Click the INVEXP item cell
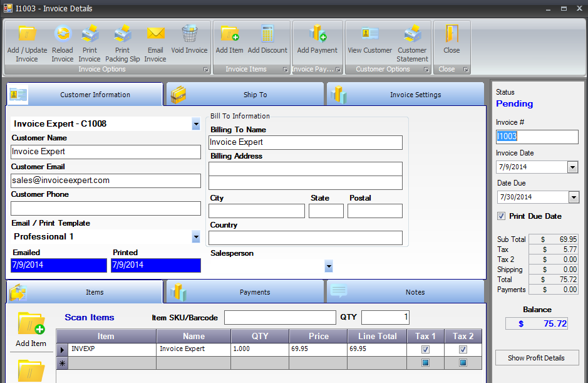This screenshot has height=383, width=588. click(x=112, y=350)
